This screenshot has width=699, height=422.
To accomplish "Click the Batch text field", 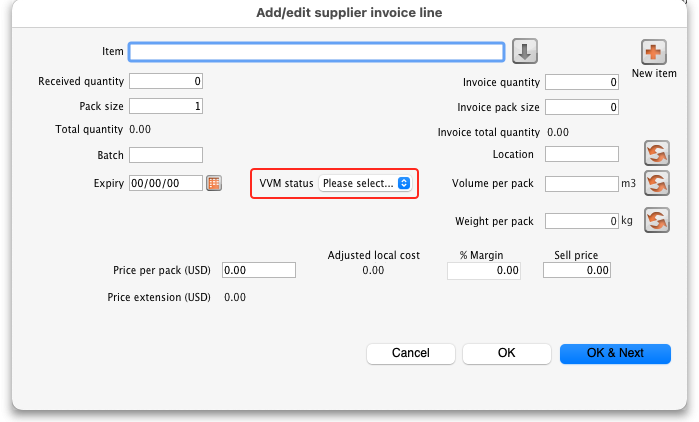I will (x=166, y=155).
